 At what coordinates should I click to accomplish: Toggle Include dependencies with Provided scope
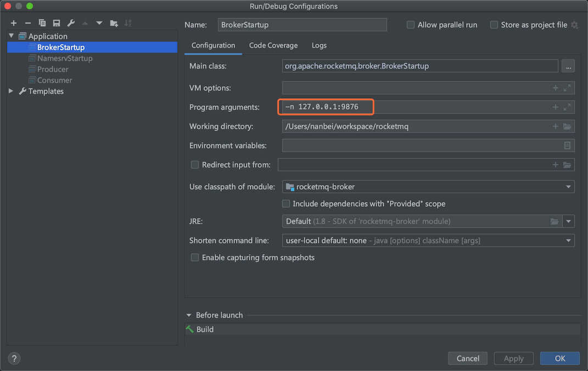285,204
